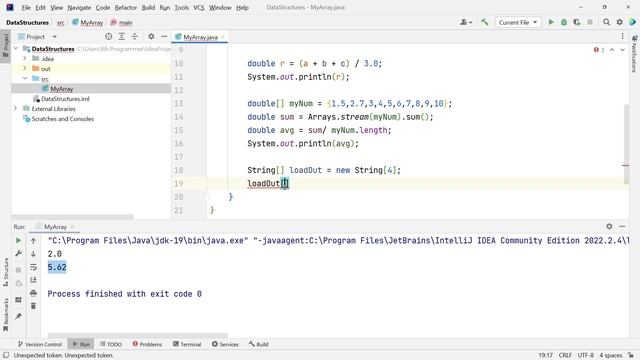
Task: Clear all console output trash icon
Action: click(33, 306)
